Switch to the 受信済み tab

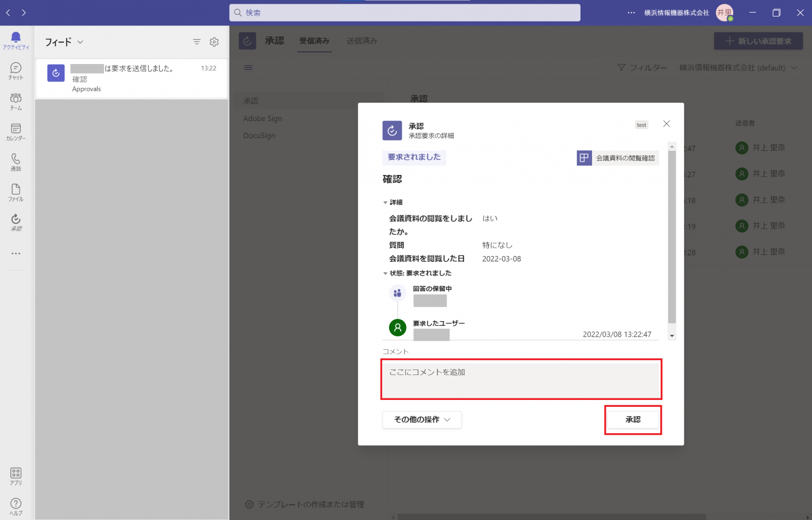click(314, 40)
